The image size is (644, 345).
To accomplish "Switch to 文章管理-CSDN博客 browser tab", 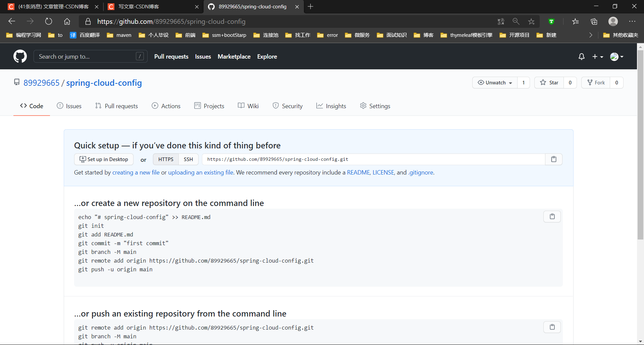I will pyautogui.click(x=54, y=6).
